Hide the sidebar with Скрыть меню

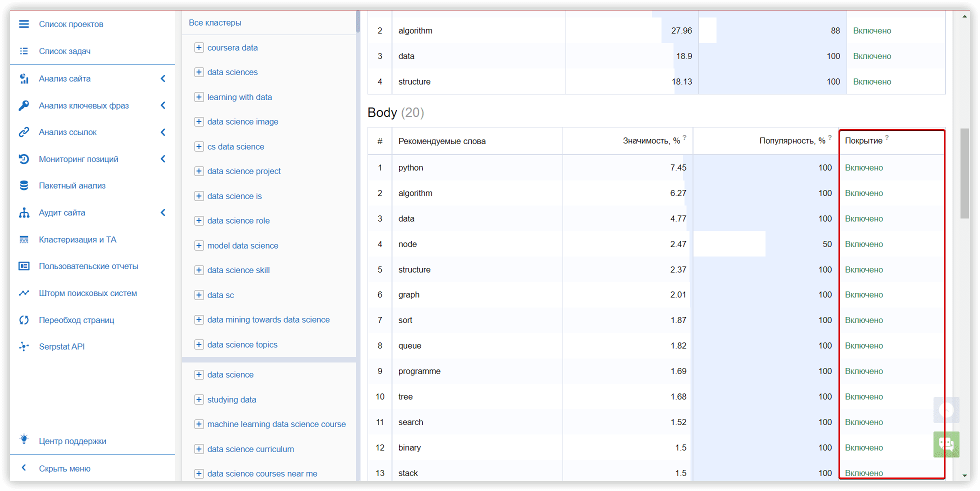[64, 468]
